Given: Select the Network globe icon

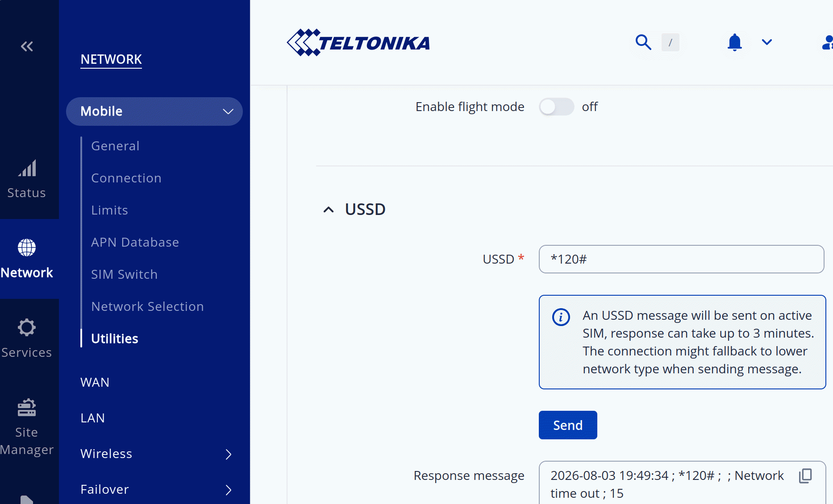Looking at the screenshot, I should click(27, 248).
